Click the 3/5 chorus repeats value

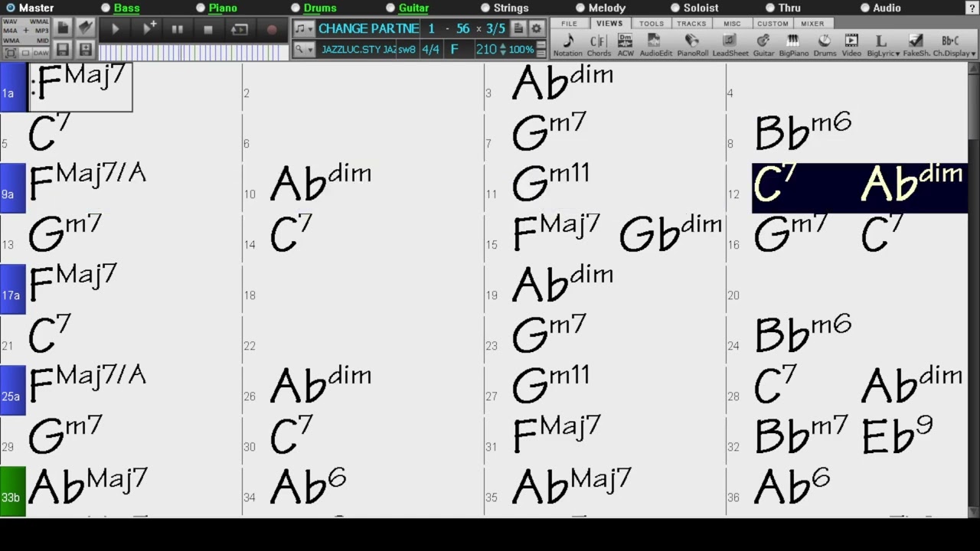coord(495,28)
